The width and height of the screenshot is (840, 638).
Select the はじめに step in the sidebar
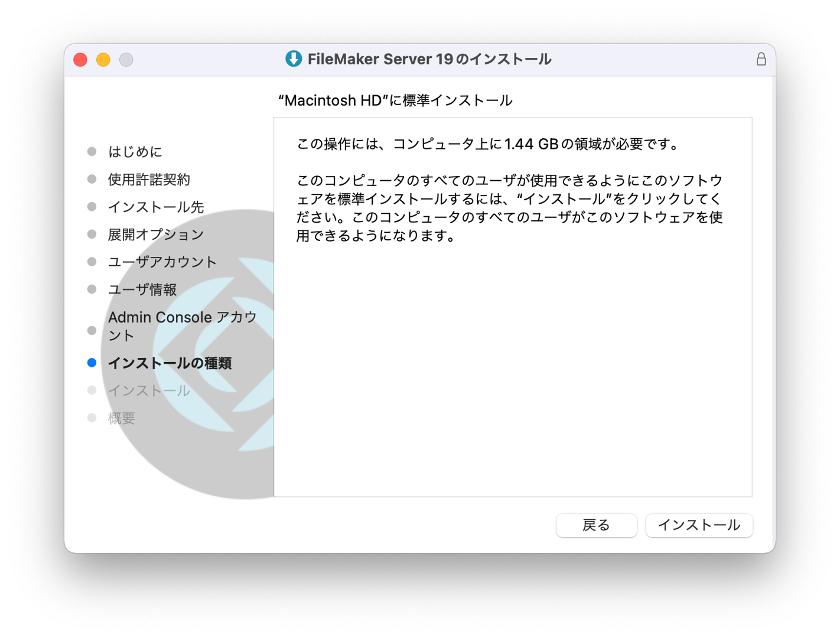click(x=135, y=152)
